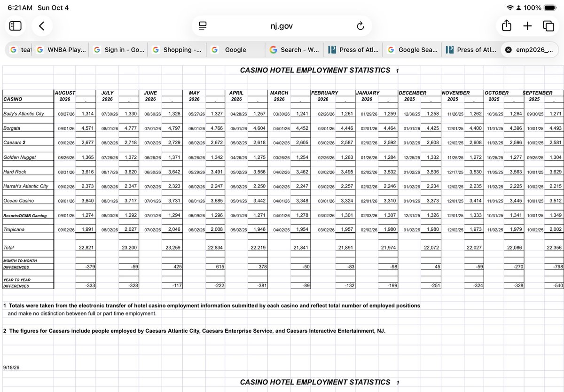Select the DECEMBER 2025 column header
The width and height of the screenshot is (564, 392).
click(412, 96)
